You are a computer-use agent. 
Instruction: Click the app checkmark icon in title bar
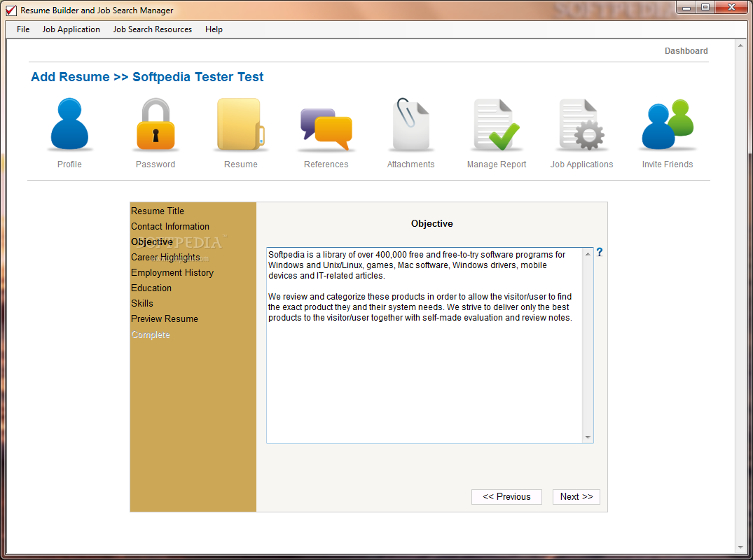tap(11, 10)
